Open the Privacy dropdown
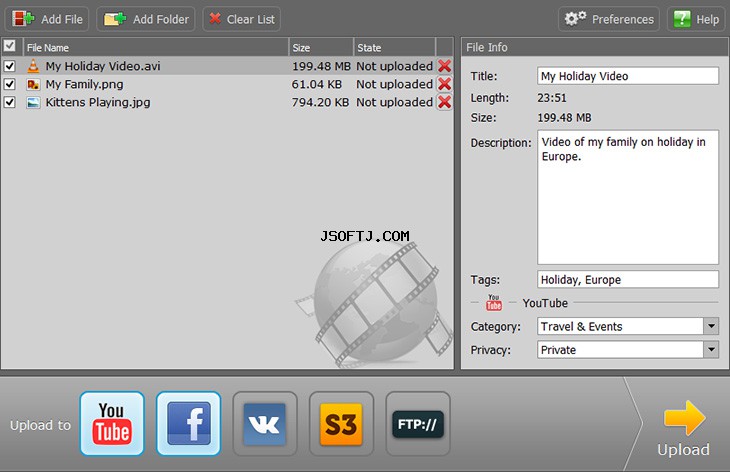The width and height of the screenshot is (730, 472). (711, 349)
